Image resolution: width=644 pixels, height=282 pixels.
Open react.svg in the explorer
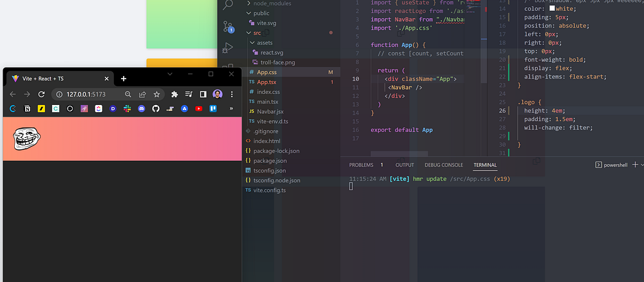[272, 53]
